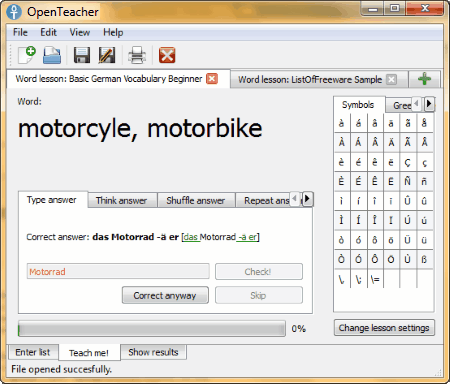Click the 0% progress label
The image size is (450, 384).
[x=299, y=329]
